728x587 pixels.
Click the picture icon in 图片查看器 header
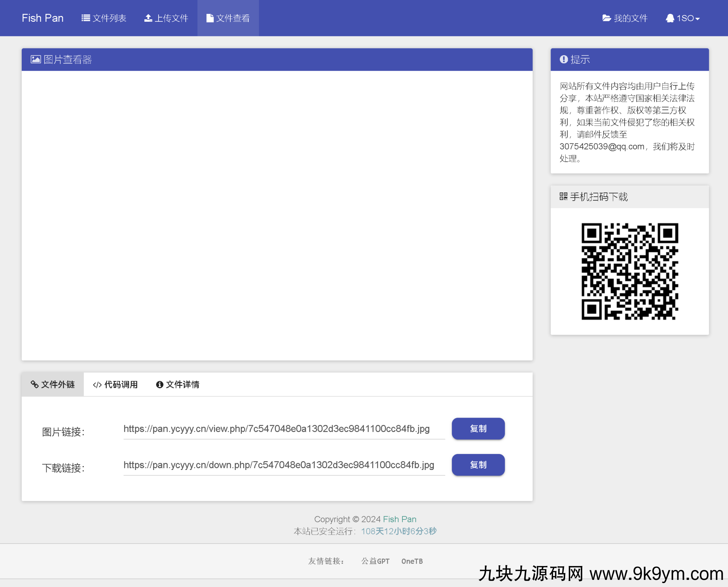pyautogui.click(x=36, y=59)
